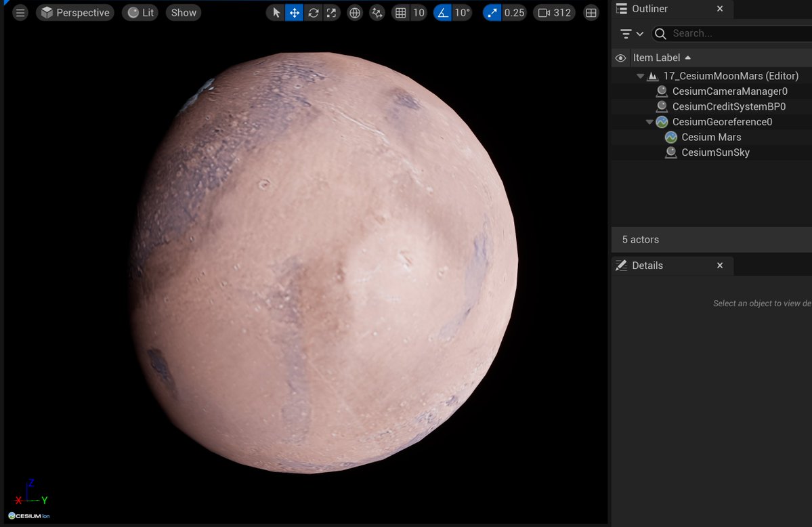Close the Outliner tab

point(720,9)
